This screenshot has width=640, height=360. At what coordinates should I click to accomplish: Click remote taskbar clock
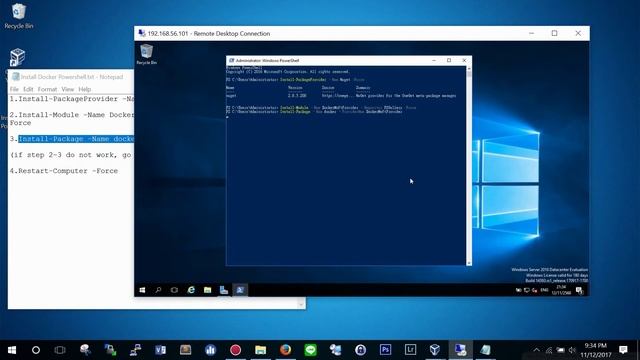tap(561, 290)
